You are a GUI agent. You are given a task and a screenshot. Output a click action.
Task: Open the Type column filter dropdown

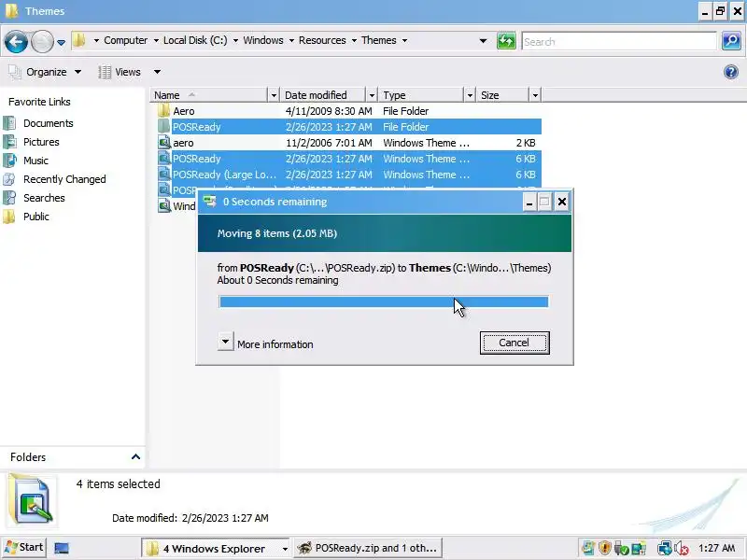point(470,95)
